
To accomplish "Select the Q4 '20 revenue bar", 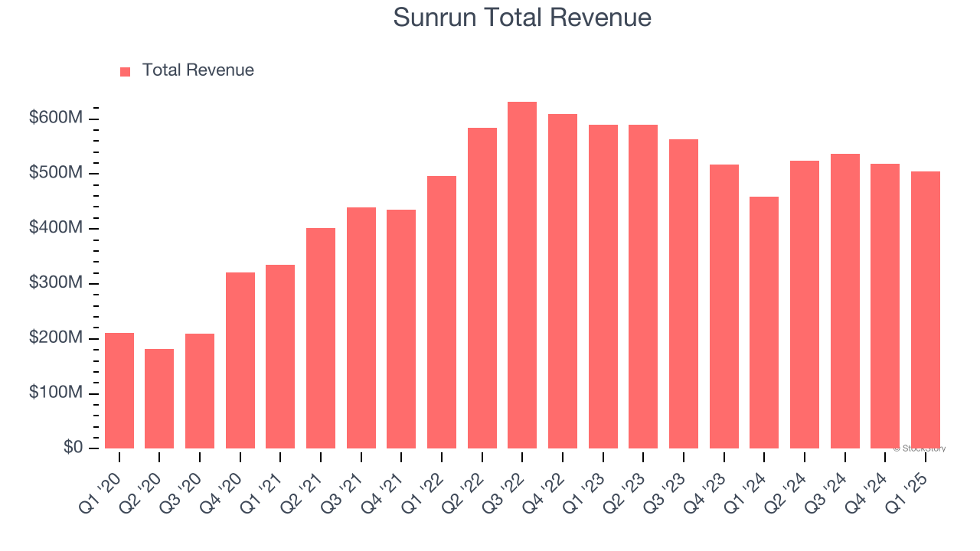I will click(240, 360).
